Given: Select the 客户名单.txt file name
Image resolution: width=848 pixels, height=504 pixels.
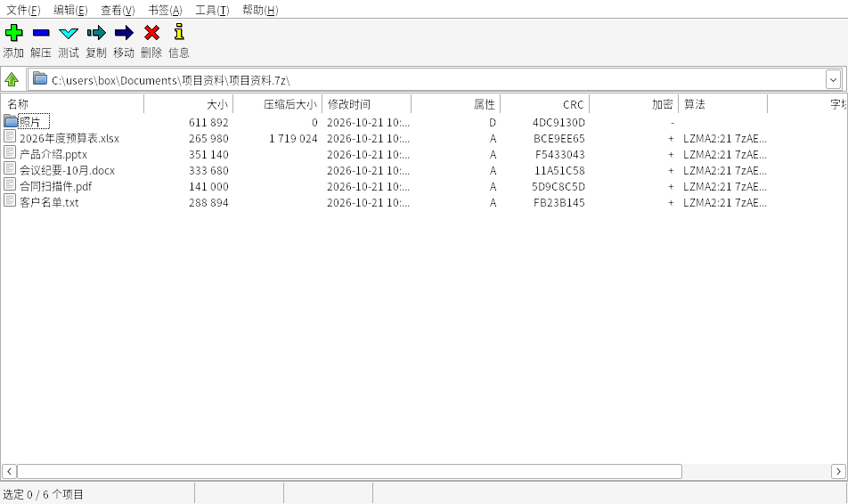Looking at the screenshot, I should tap(49, 202).
